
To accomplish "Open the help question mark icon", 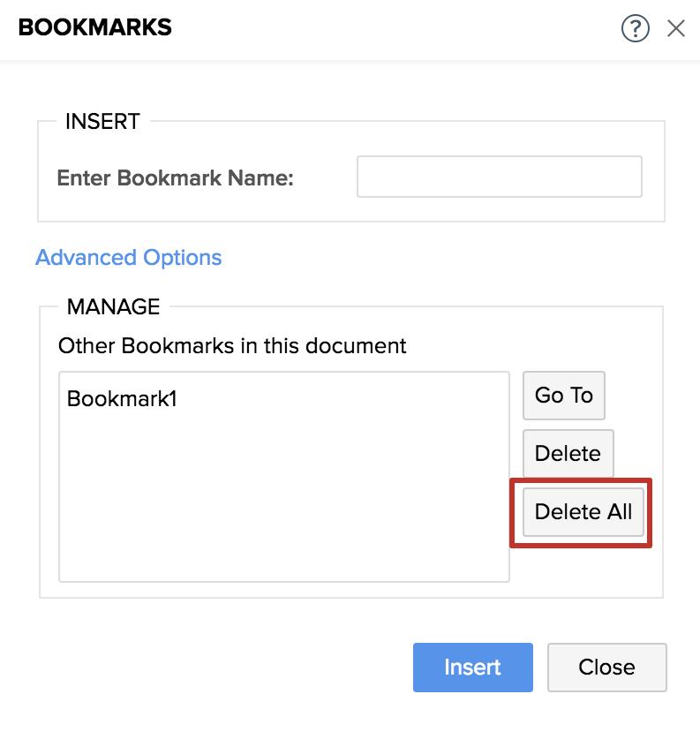I will (x=635, y=28).
